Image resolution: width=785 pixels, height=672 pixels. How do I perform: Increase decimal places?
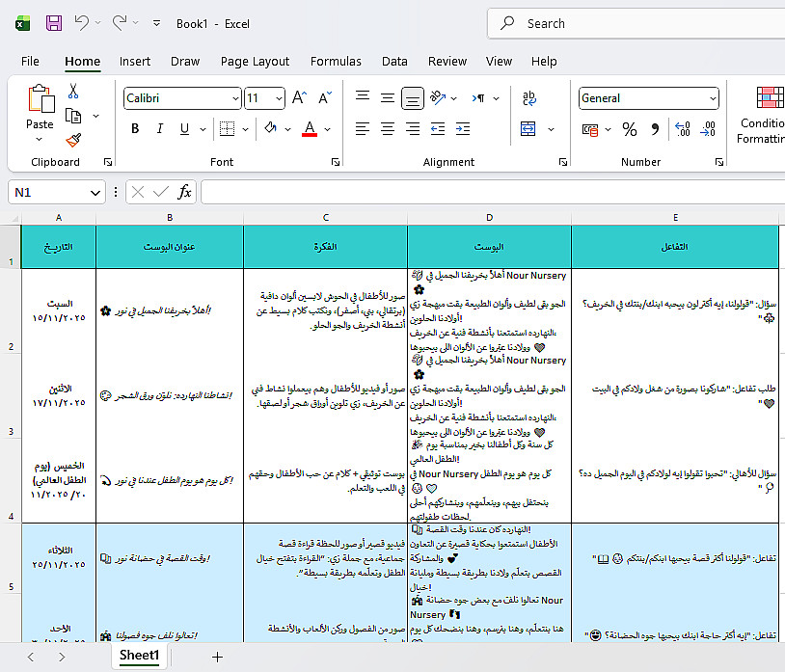[x=683, y=129]
